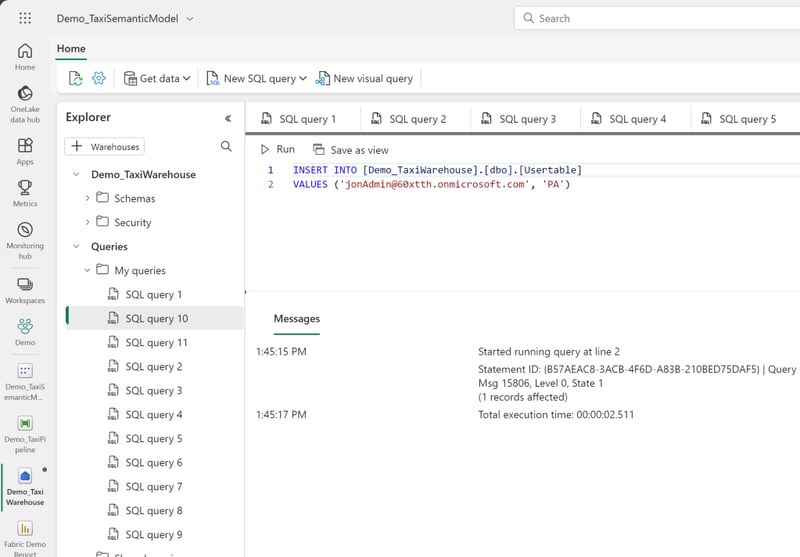Open Workspaces pane
The height and width of the screenshot is (557, 800).
(25, 291)
